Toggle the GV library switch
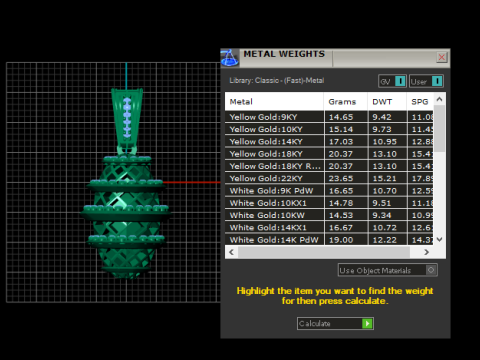This screenshot has width=480, height=360. point(392,81)
